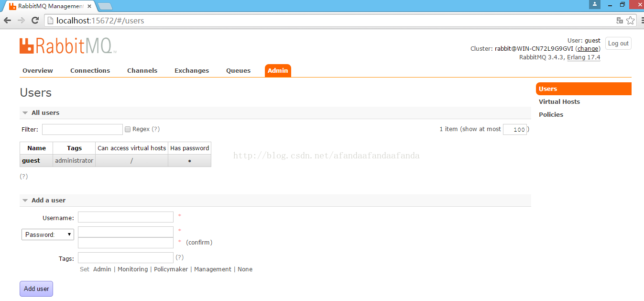Set tag to Admin
This screenshot has width=644, height=301.
click(102, 269)
